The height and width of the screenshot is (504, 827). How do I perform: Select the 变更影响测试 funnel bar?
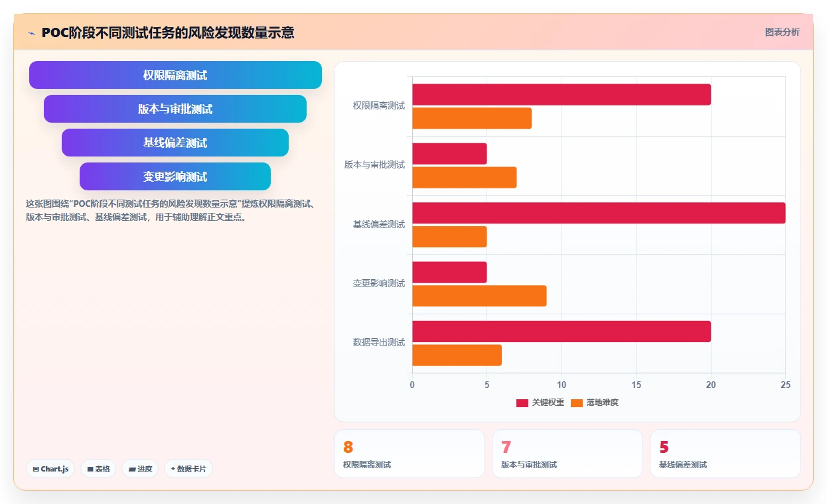tap(175, 176)
